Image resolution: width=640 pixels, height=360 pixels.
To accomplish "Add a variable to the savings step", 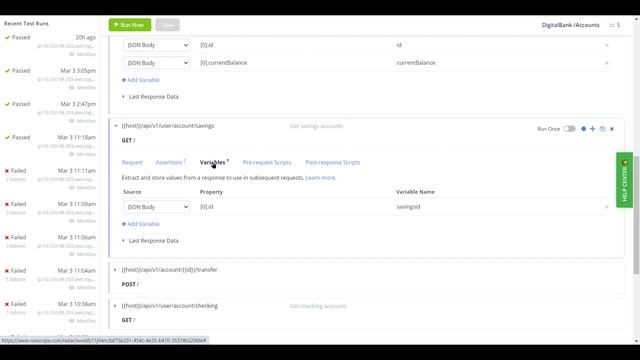I will (x=140, y=224).
